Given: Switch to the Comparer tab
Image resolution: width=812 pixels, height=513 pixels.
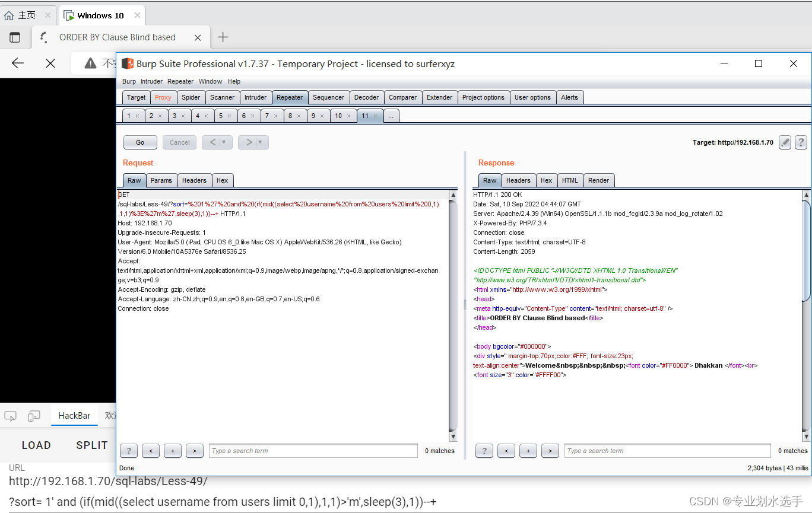Looking at the screenshot, I should [402, 97].
